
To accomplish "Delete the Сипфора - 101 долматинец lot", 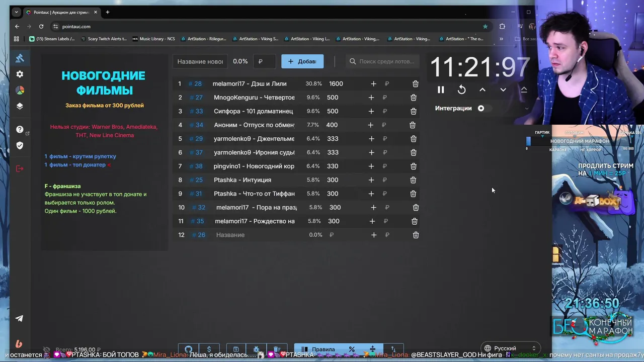I will 413,111.
